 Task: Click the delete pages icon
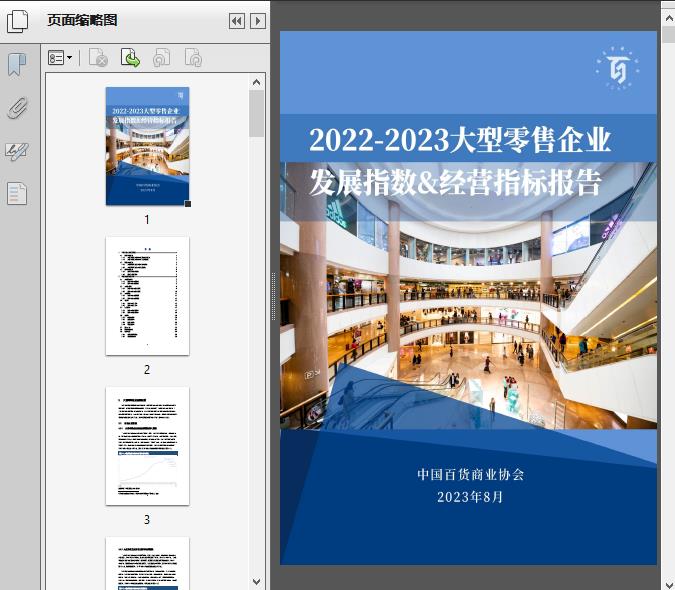[98, 58]
